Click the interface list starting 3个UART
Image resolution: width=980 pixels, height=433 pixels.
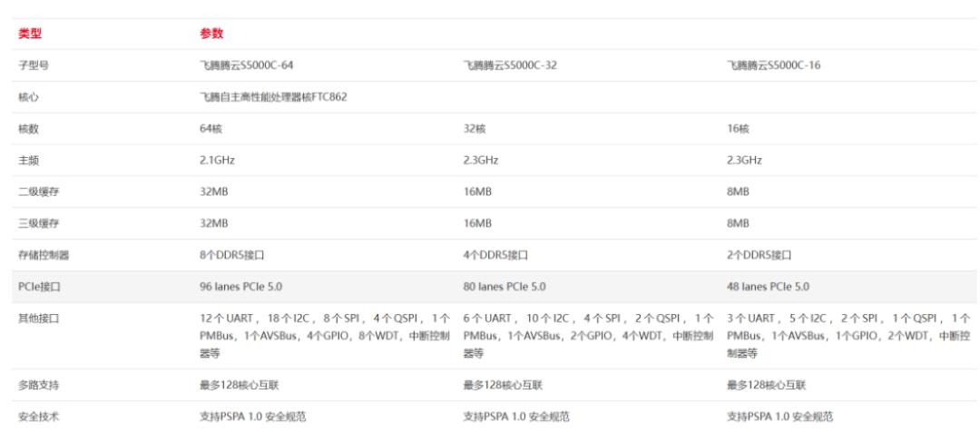(848, 336)
